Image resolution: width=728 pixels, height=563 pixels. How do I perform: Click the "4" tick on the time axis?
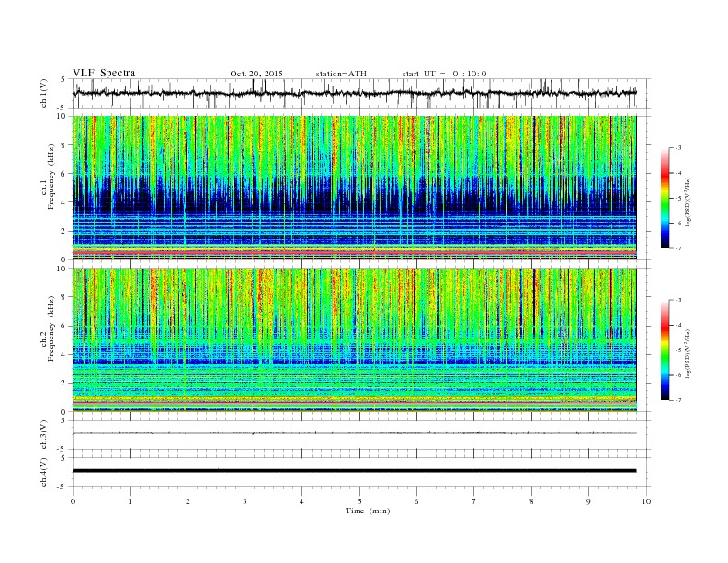point(302,501)
